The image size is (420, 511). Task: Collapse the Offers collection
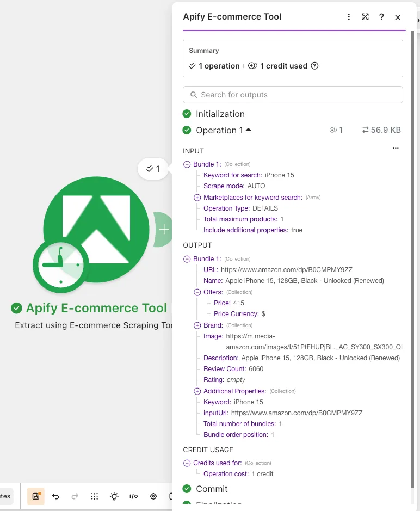tap(197, 292)
